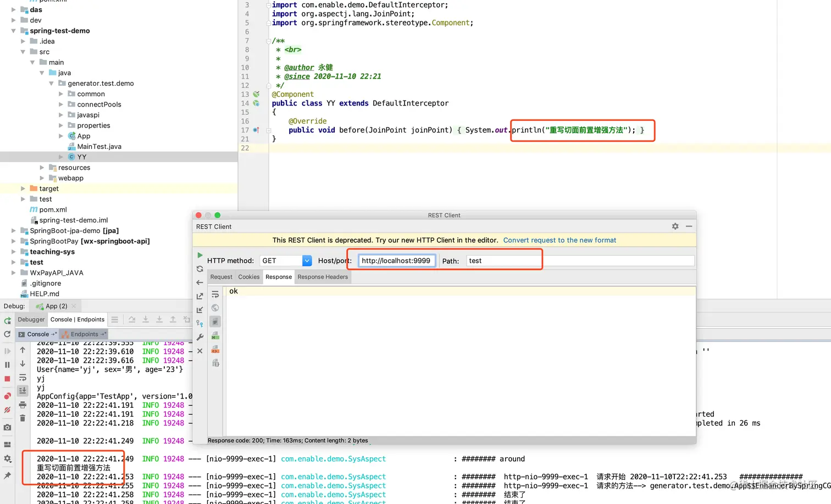Click the import request icon in REST Client
831x504 pixels.
tap(200, 310)
